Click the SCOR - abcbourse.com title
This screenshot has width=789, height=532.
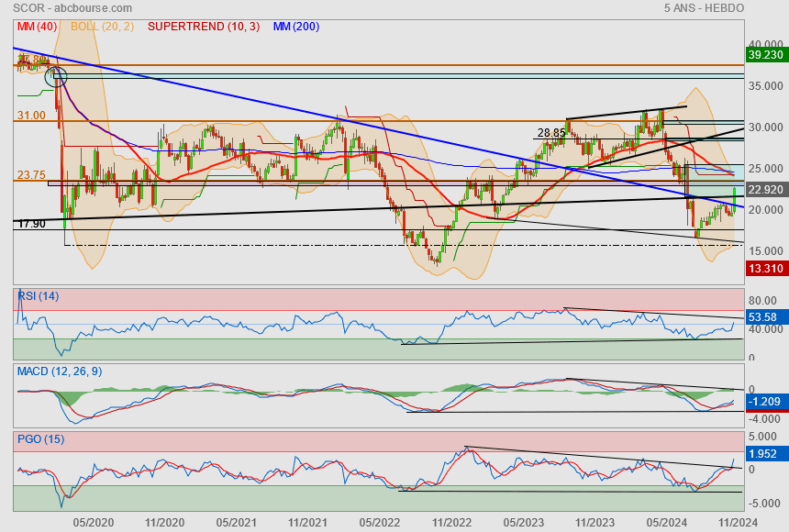pos(72,8)
